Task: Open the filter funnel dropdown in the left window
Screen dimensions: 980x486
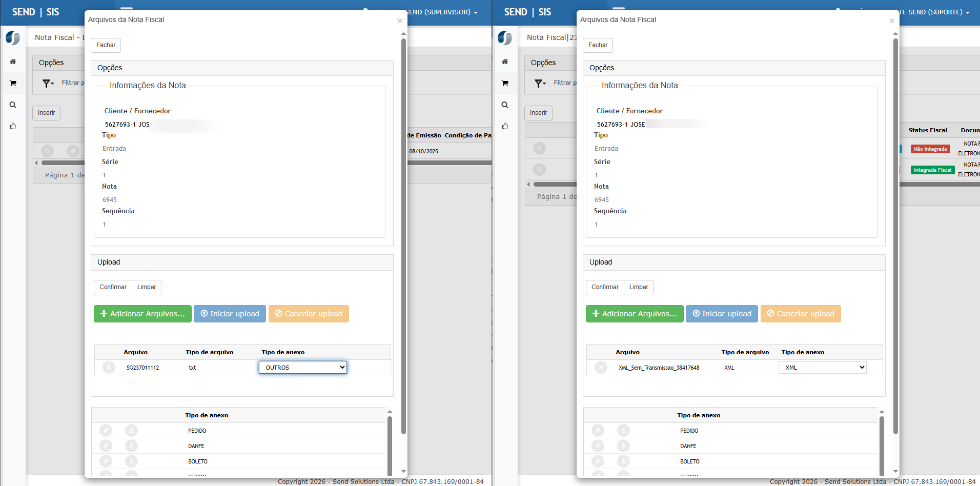Action: pos(48,83)
